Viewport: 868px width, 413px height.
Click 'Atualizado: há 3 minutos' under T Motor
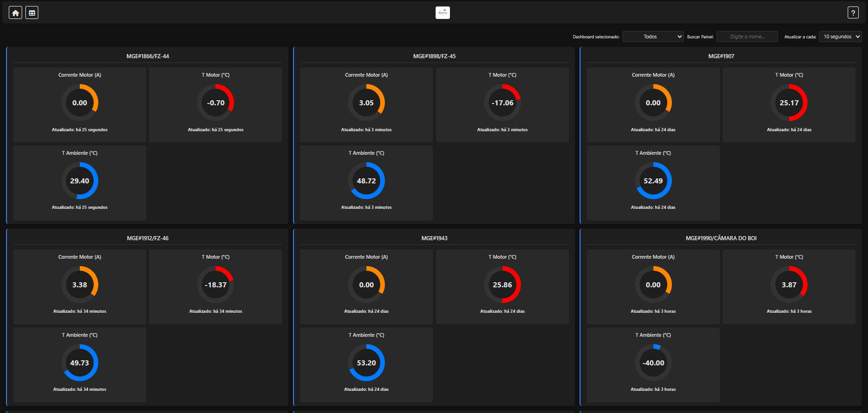(x=503, y=130)
